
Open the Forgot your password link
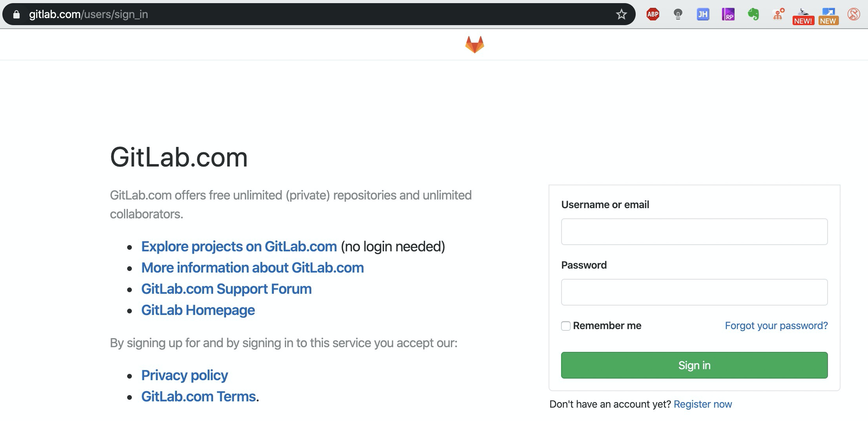pyautogui.click(x=776, y=326)
